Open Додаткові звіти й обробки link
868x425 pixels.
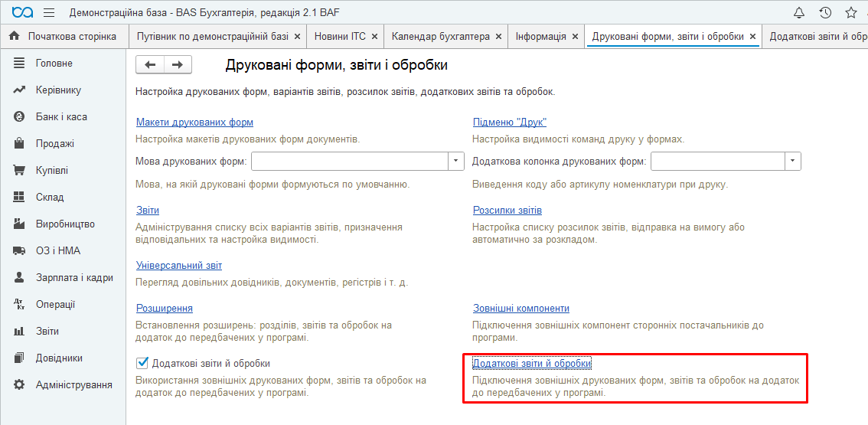(531, 363)
